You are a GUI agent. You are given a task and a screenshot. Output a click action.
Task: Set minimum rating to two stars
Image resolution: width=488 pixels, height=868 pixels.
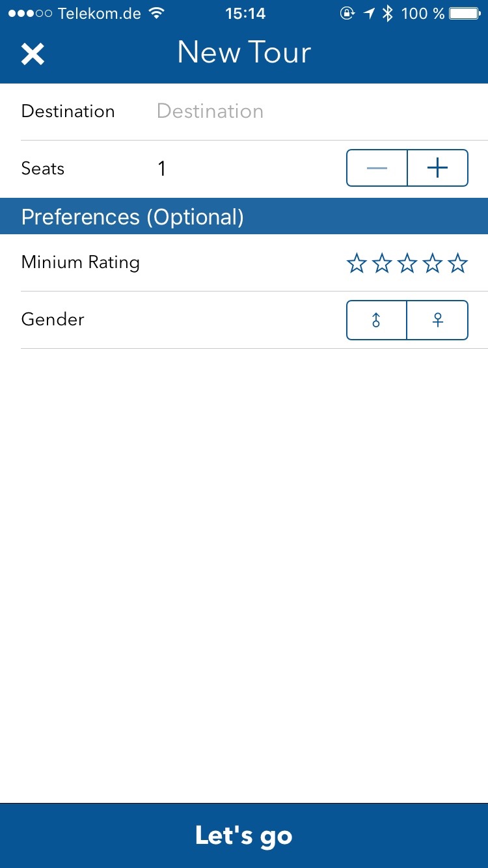pos(382,264)
